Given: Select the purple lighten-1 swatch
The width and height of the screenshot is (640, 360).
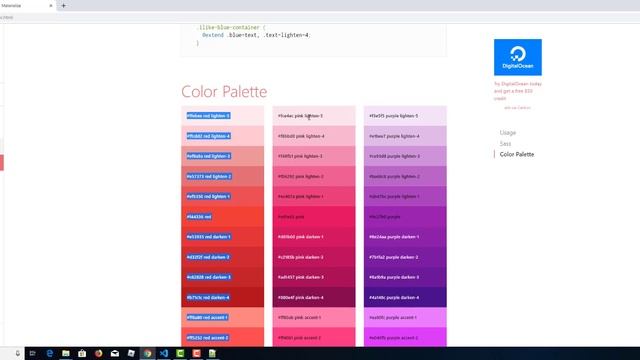Looking at the screenshot, I should pyautogui.click(x=405, y=196).
